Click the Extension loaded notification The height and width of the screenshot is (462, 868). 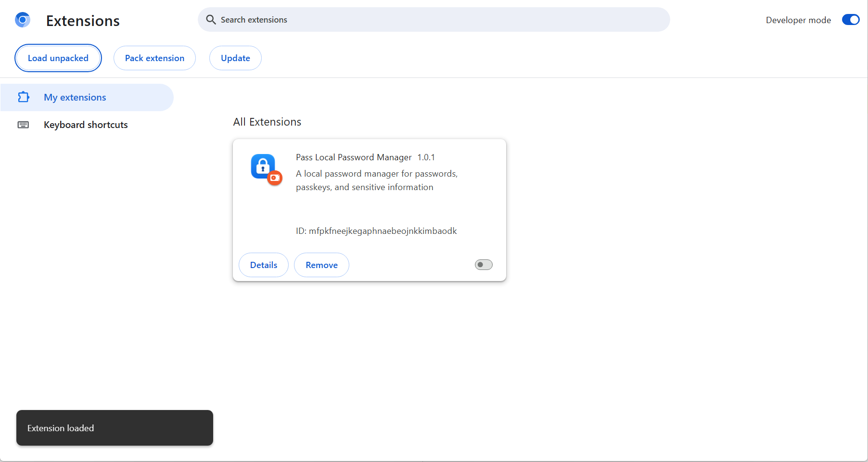[115, 428]
